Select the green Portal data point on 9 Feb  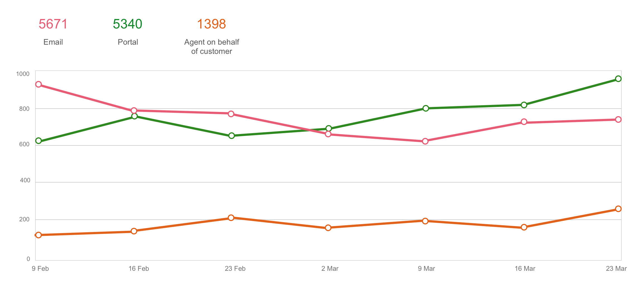[x=39, y=141]
